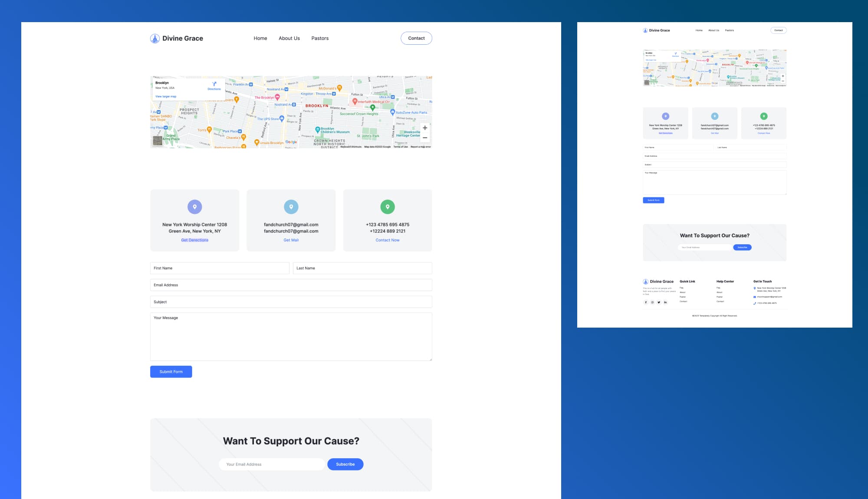This screenshot has width=868, height=499.
Task: Click the Subscribe button in the large support banner
Action: (345, 464)
